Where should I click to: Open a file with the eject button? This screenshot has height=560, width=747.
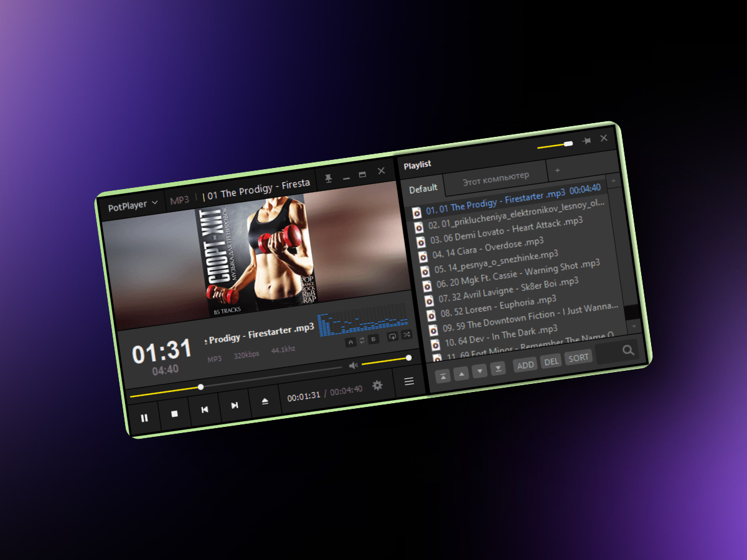265,401
